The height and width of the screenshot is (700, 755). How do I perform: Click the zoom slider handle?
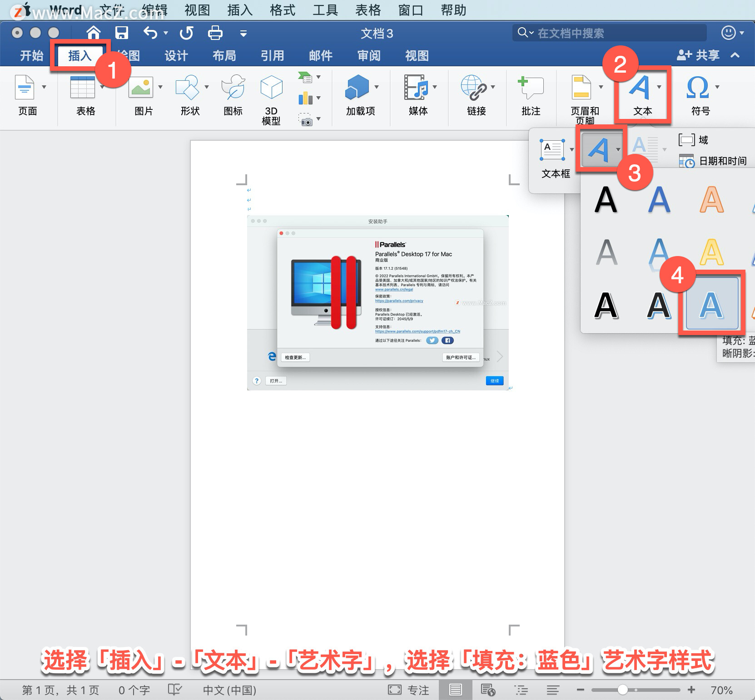(x=622, y=690)
